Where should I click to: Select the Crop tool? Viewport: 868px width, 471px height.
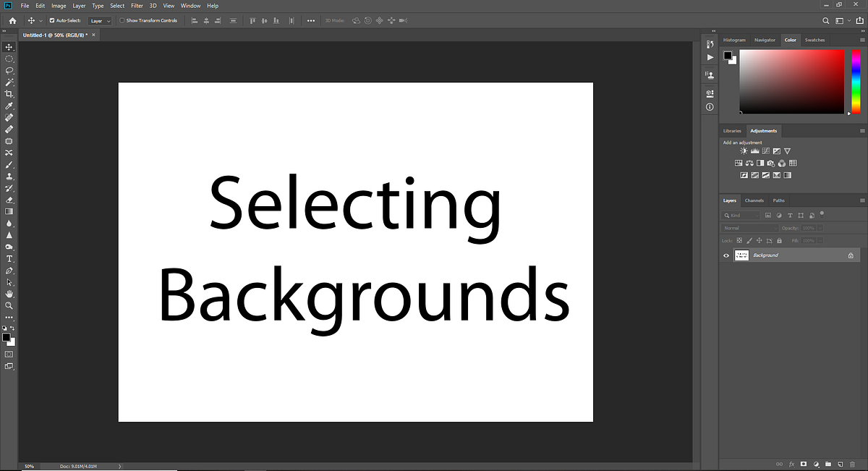click(9, 94)
